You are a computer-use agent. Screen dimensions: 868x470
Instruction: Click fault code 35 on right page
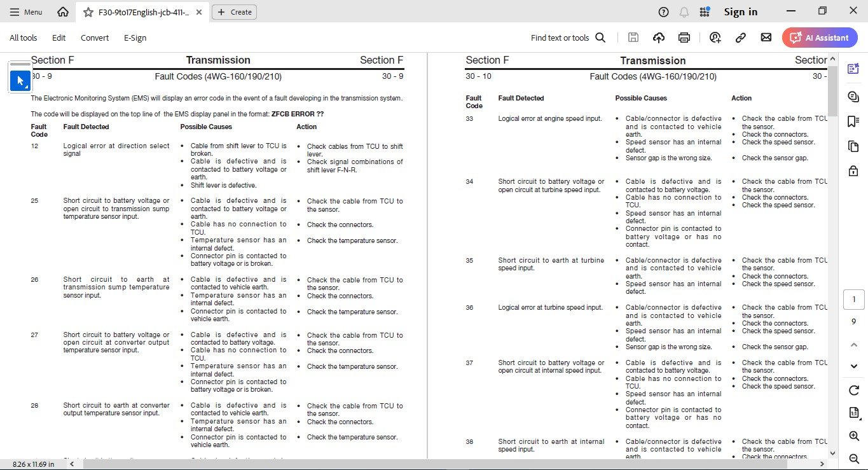pyautogui.click(x=469, y=261)
